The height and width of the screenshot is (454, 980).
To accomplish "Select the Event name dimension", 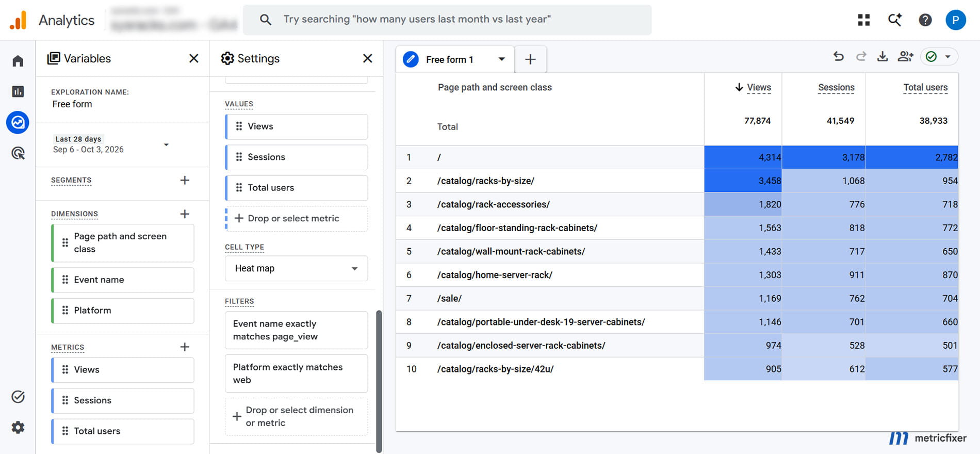I will [123, 280].
